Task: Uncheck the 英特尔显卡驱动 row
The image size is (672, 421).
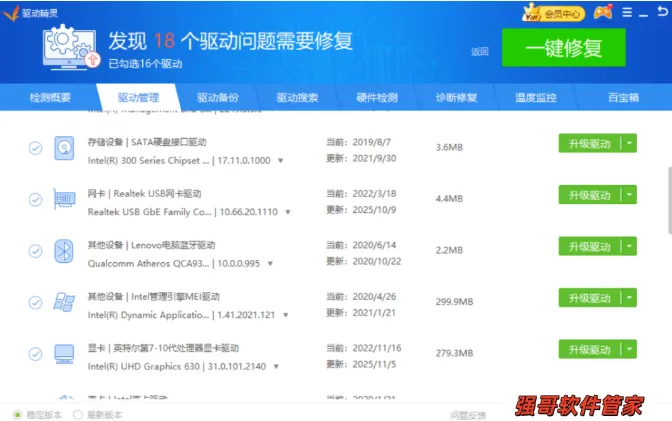Action: (36, 354)
